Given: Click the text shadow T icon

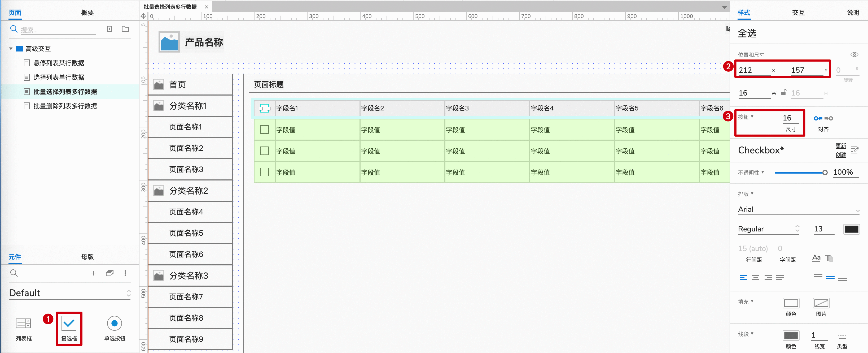Looking at the screenshot, I should point(829,258).
